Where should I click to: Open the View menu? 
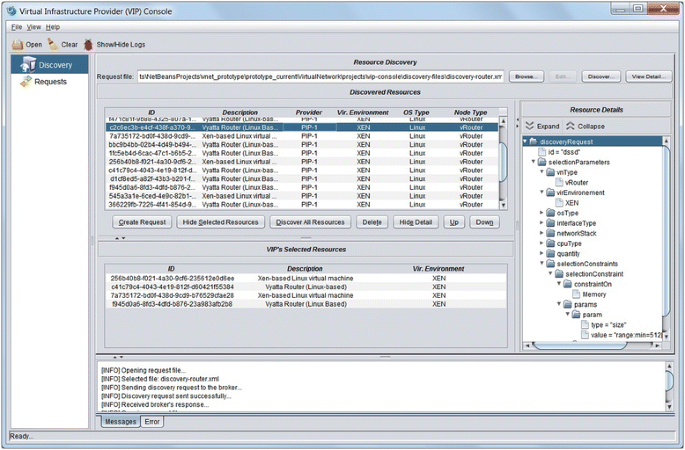pyautogui.click(x=34, y=27)
